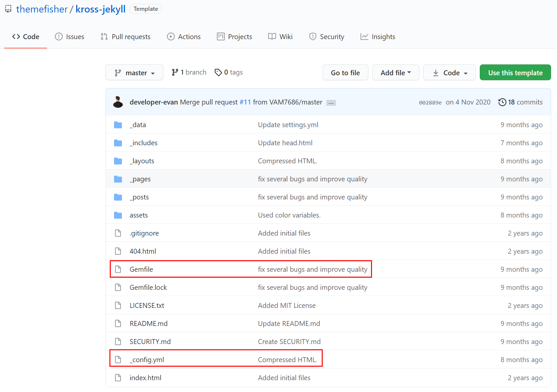
Task: Click developer-evan avatar image
Action: click(118, 102)
